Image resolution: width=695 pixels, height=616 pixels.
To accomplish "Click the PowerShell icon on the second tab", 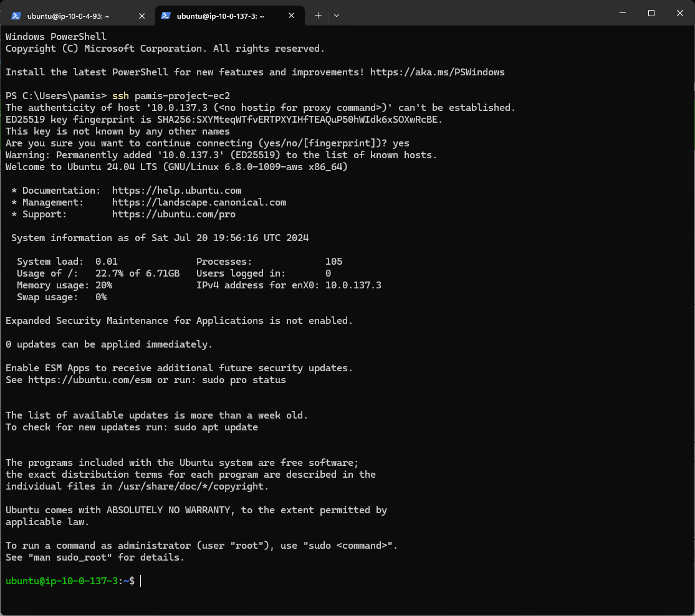I will pyautogui.click(x=166, y=16).
